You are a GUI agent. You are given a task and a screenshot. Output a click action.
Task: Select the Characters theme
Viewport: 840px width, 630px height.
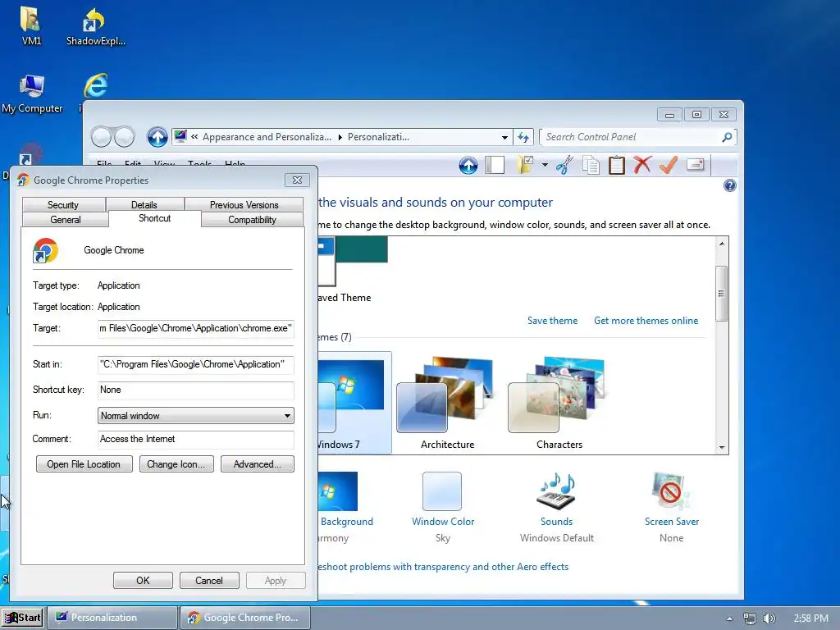[559, 404]
